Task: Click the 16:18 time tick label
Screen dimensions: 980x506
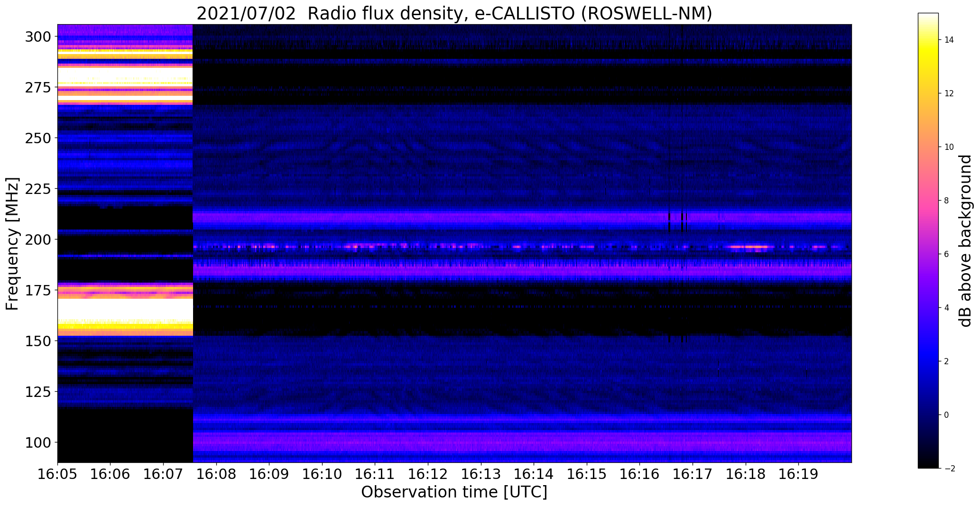Action: 746,473
